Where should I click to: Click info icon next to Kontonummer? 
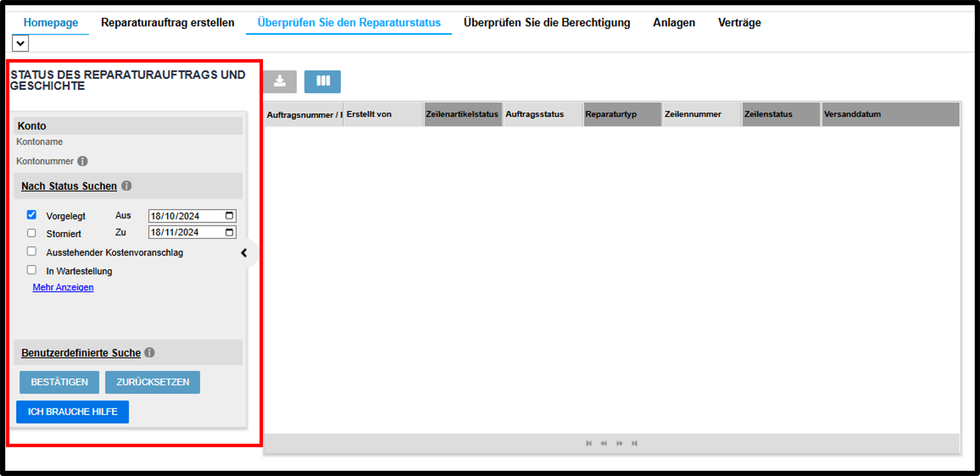click(x=83, y=161)
